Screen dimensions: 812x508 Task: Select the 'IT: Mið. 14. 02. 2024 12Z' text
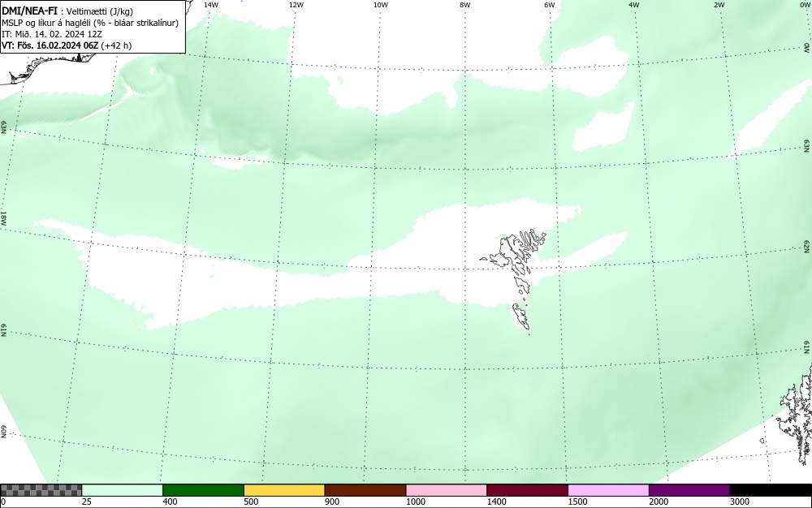click(x=52, y=34)
